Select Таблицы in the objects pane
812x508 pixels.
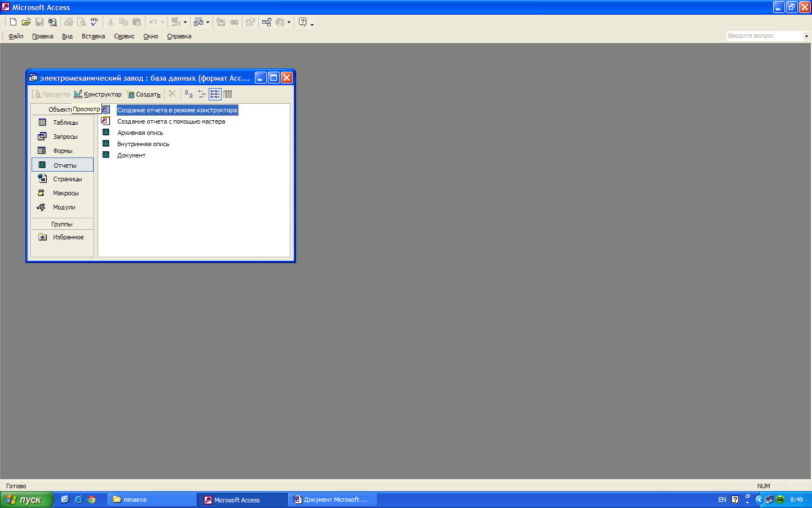[x=62, y=122]
